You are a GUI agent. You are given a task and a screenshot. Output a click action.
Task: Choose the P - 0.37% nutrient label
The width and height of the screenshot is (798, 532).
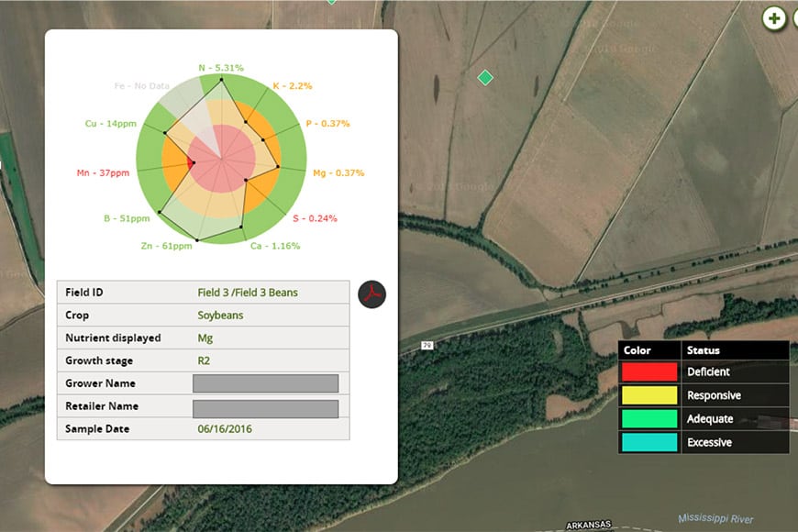point(327,123)
